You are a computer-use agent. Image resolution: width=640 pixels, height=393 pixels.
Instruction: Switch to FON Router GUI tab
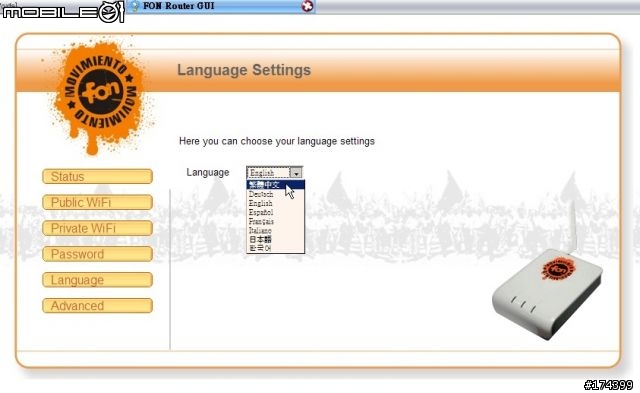coord(220,6)
